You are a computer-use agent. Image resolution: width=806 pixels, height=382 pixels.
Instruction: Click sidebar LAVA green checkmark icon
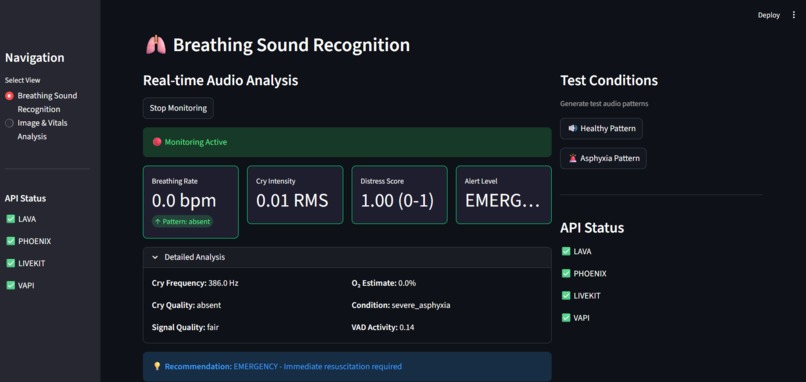[x=10, y=219]
